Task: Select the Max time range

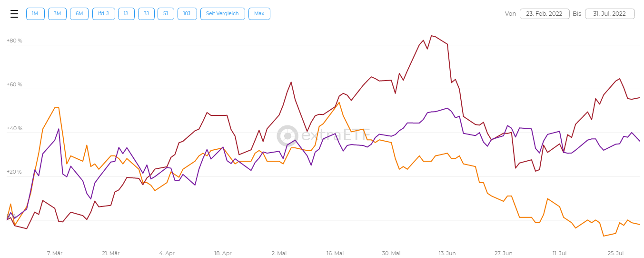Action: tap(259, 14)
